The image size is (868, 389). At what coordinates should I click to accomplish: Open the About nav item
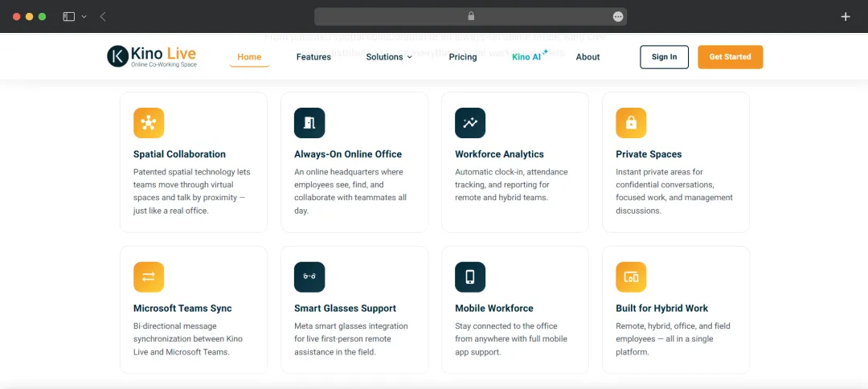coord(588,57)
